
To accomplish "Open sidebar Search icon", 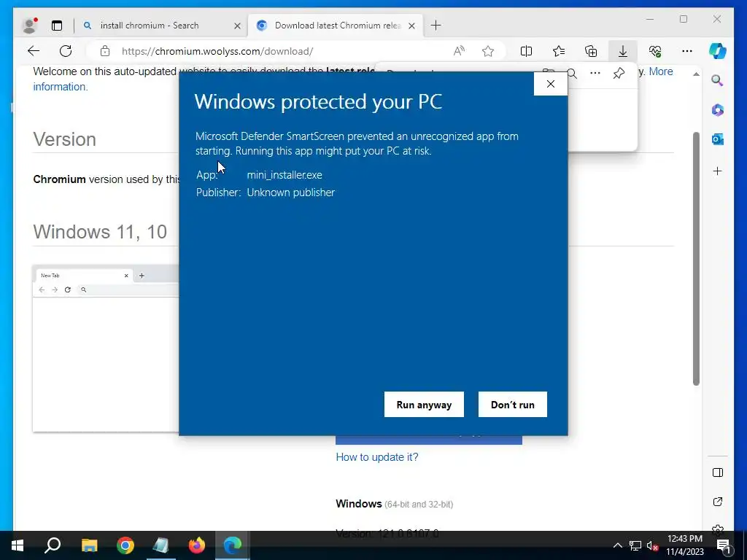I will (x=718, y=80).
